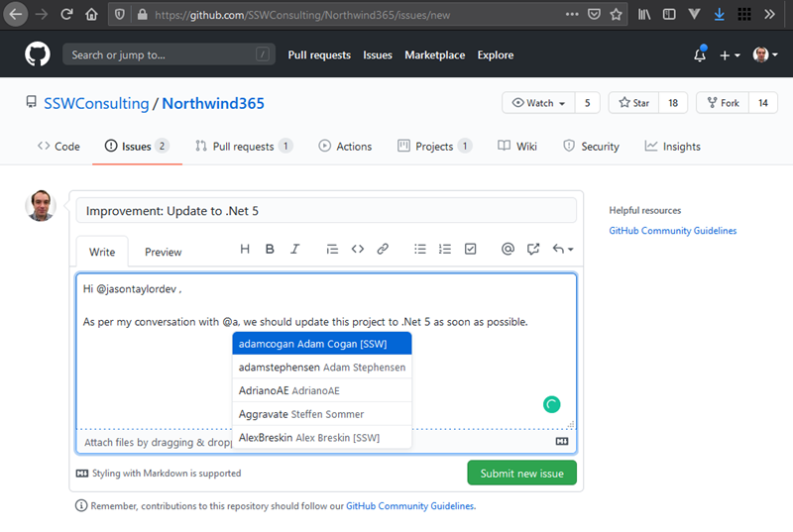Toggle bold text formatting

(x=270, y=250)
